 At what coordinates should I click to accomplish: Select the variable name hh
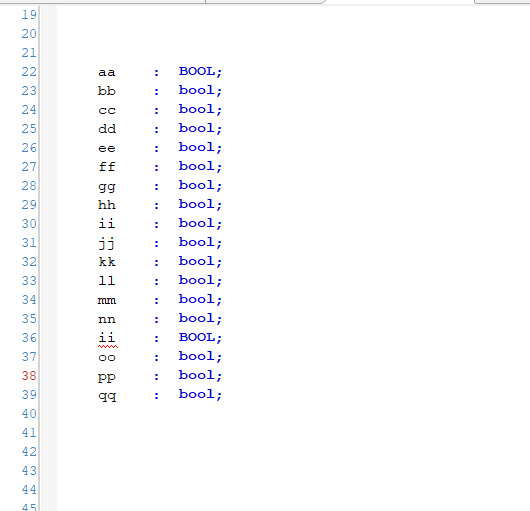click(x=107, y=205)
